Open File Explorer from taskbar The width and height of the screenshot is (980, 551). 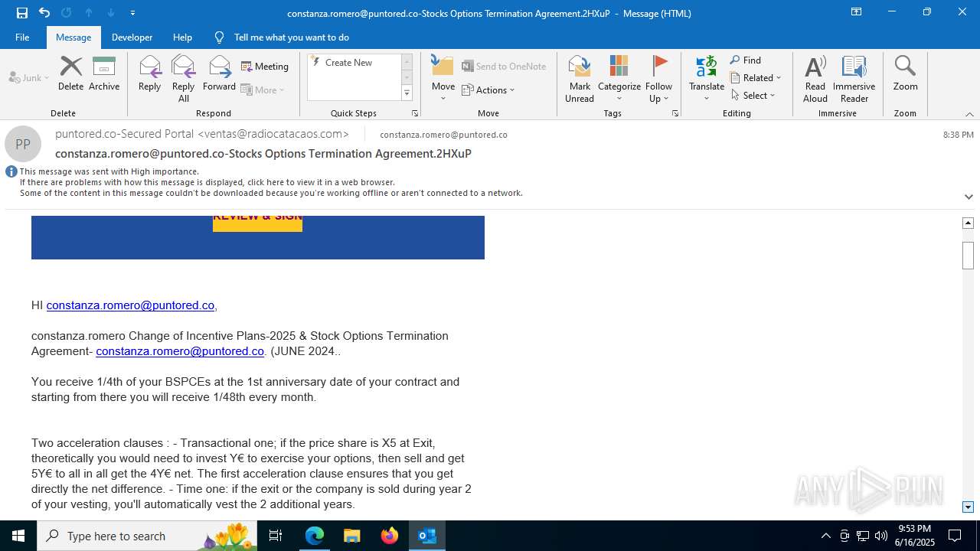pyautogui.click(x=352, y=536)
